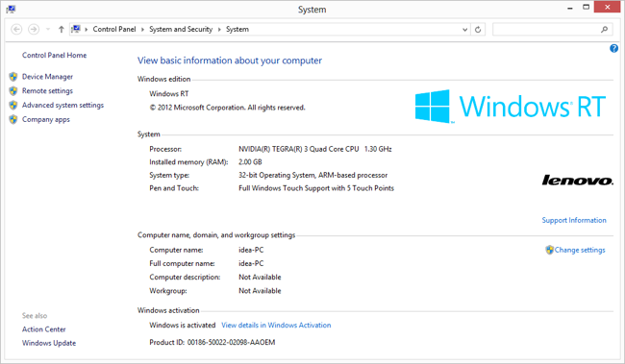The image size is (625, 364).
Task: Click the shield icon beside Remote settings
Action: click(x=13, y=91)
